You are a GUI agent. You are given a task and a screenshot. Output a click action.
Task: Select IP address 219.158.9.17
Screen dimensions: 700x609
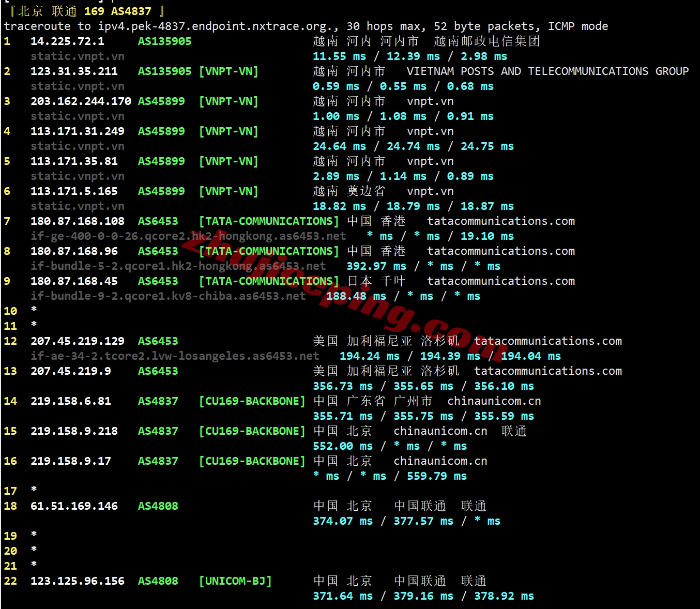pyautogui.click(x=71, y=461)
